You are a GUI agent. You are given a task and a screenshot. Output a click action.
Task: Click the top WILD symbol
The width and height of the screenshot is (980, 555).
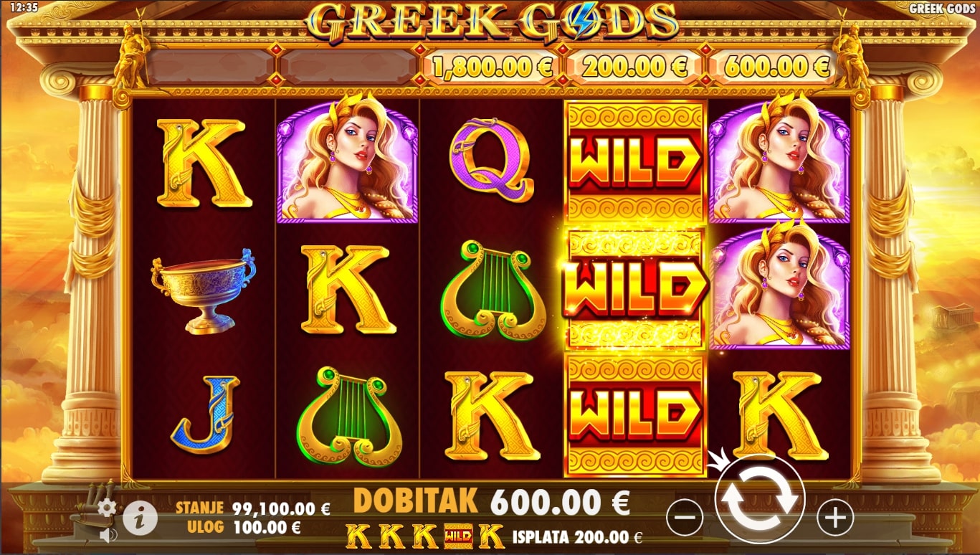point(635,161)
